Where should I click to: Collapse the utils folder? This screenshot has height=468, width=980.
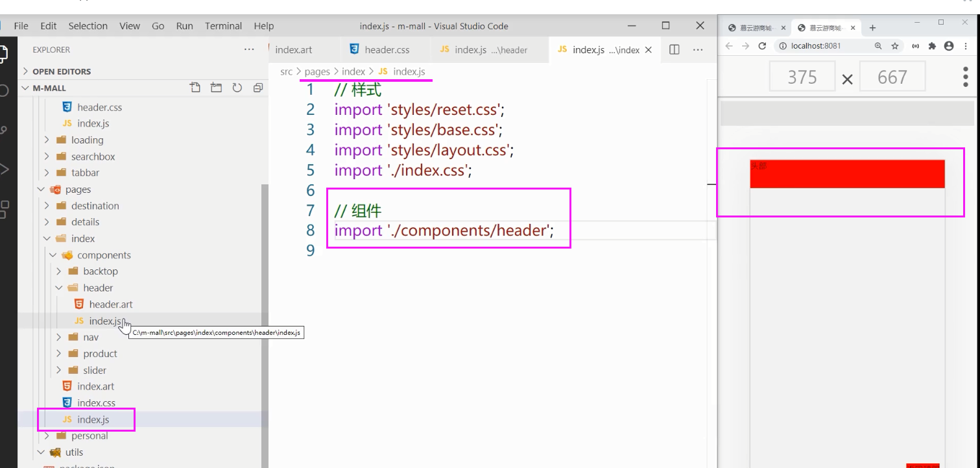tap(74, 452)
